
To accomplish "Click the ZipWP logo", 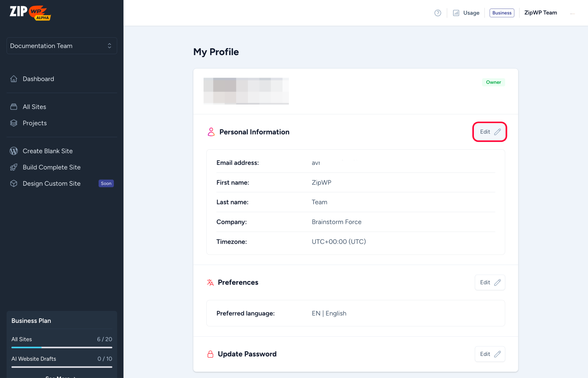I will pos(30,12).
